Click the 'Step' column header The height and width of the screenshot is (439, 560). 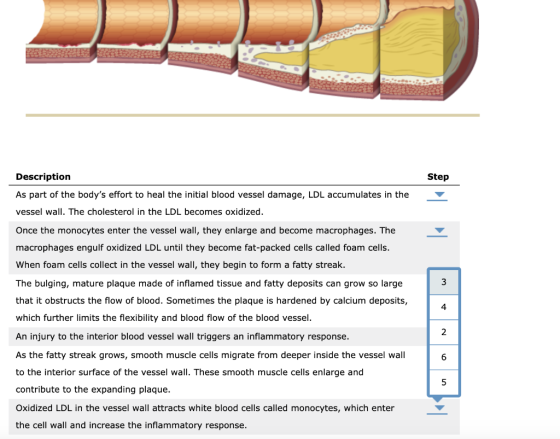[438, 177]
